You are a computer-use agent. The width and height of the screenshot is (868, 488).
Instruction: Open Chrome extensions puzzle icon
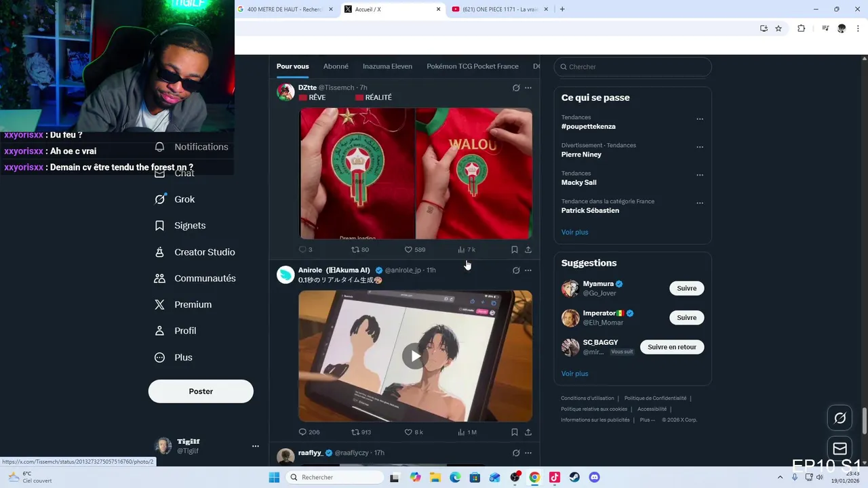801,28
